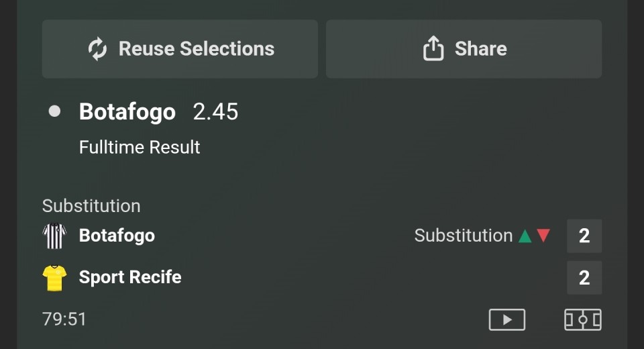Screen dimensions: 644x349
Task: Click the 79:51 match clock
Action: (64, 319)
